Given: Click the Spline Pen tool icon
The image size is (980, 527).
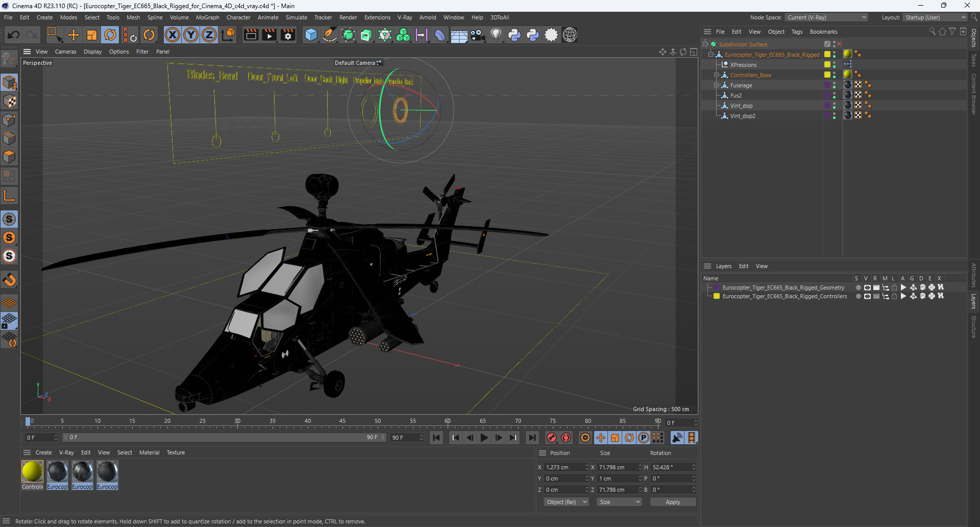Looking at the screenshot, I should (330, 35).
